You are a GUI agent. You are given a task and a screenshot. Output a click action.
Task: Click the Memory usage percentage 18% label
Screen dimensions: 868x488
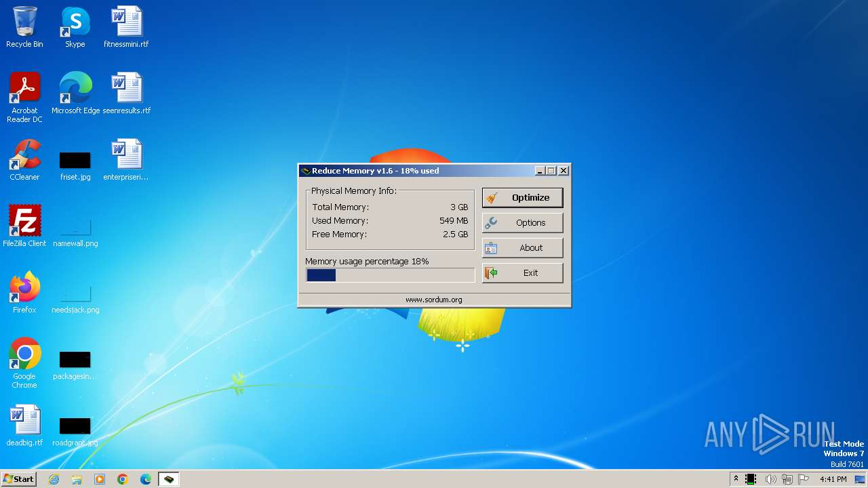click(x=367, y=262)
